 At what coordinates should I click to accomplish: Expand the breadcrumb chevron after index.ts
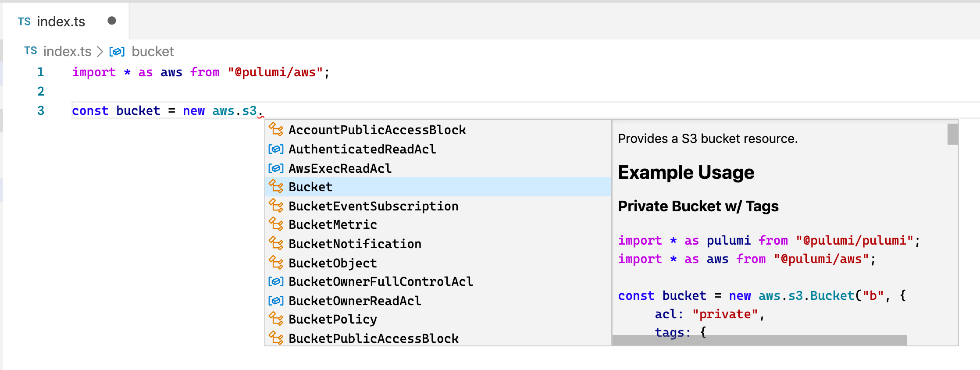tap(100, 52)
